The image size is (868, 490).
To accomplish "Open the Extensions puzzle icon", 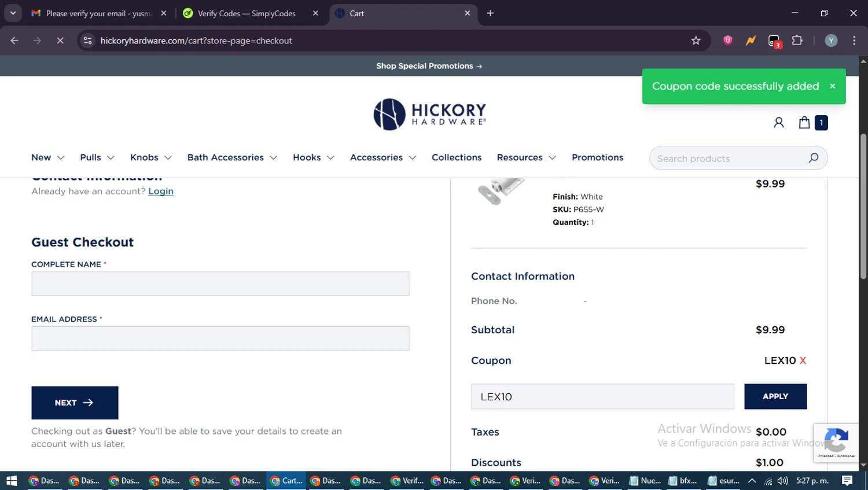I will (x=797, y=40).
